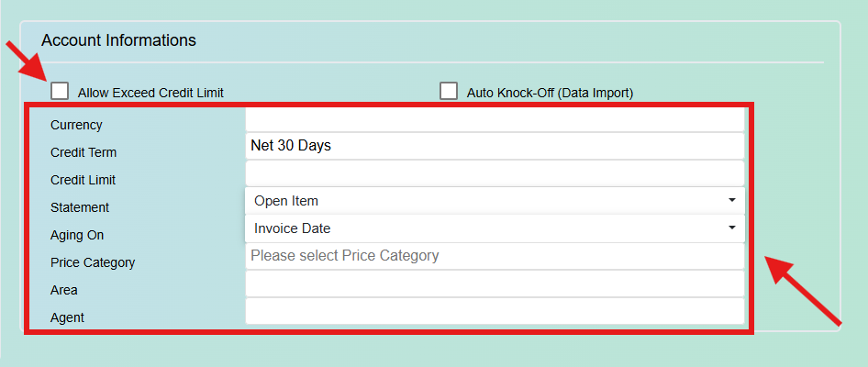Select the Credit Term field showing Net 30 Days
Viewport: 868px width, 367px height.
point(495,146)
